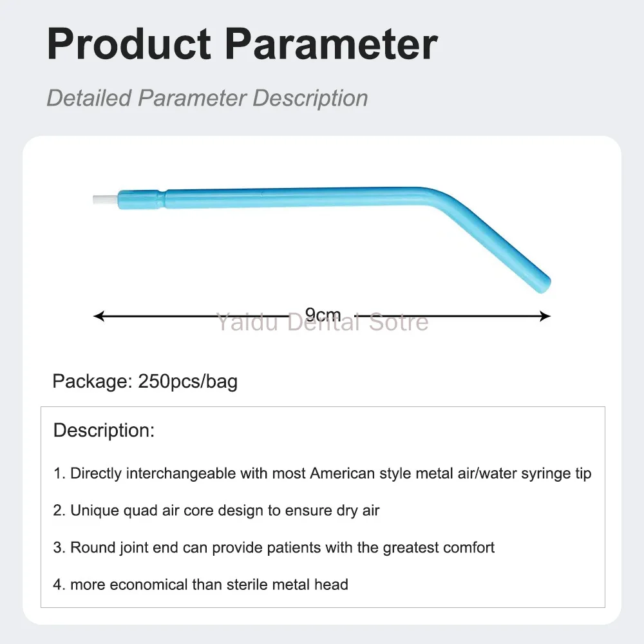Click the Detailed Parameter Description subtitle
This screenshot has width=644, height=644.
207,98
